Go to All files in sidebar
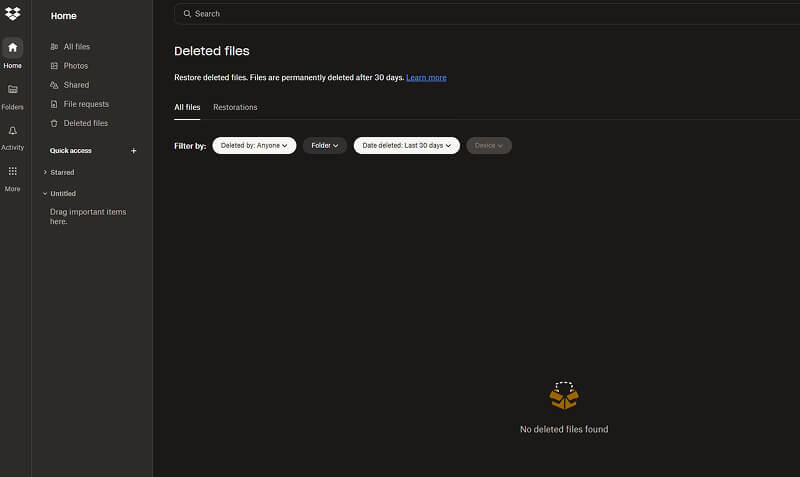Viewport: 800px width, 477px height. [x=77, y=46]
